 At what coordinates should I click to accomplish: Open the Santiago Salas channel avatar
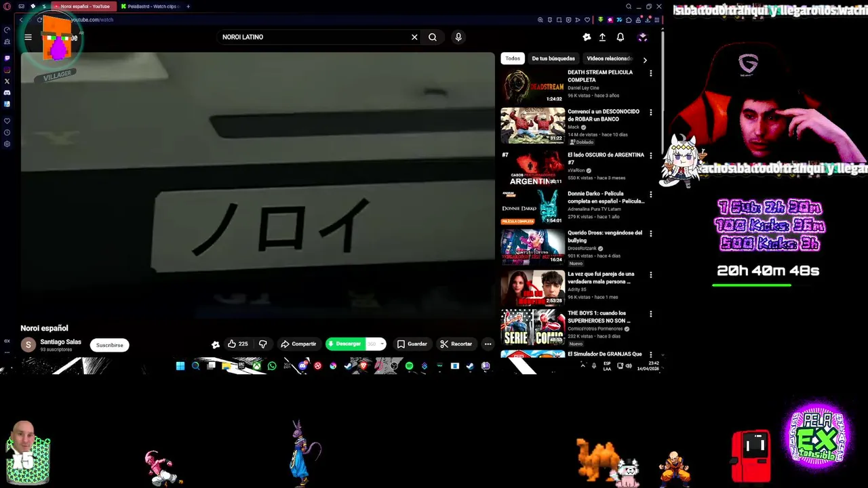28,345
